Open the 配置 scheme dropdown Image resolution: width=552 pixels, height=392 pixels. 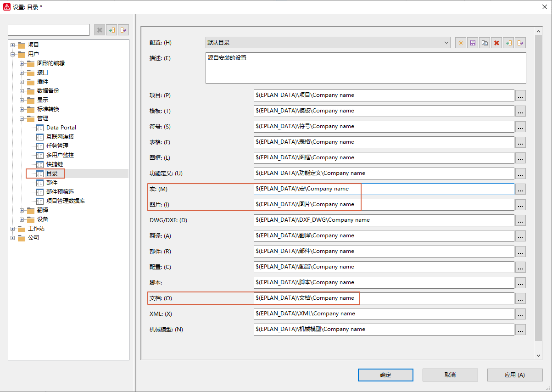click(446, 42)
